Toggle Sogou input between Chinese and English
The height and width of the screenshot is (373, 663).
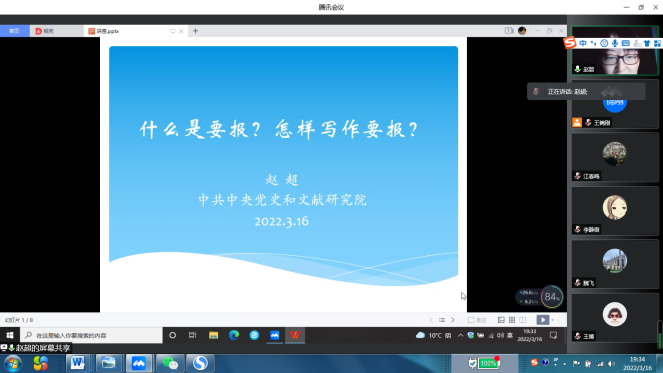pyautogui.click(x=583, y=43)
